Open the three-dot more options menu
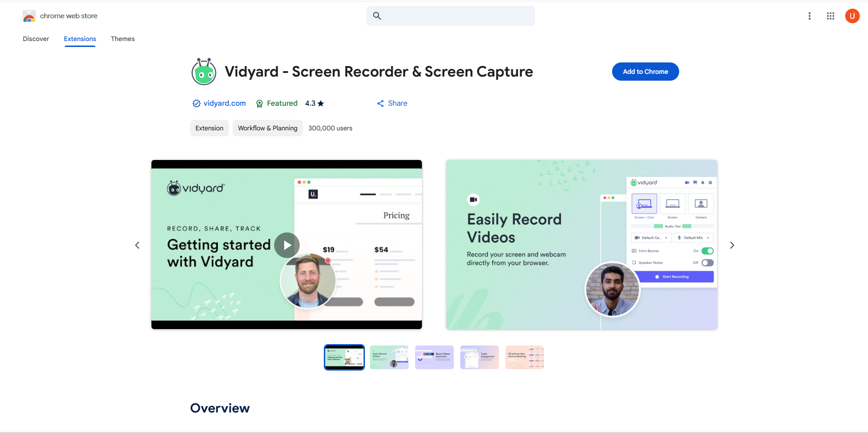 click(810, 16)
